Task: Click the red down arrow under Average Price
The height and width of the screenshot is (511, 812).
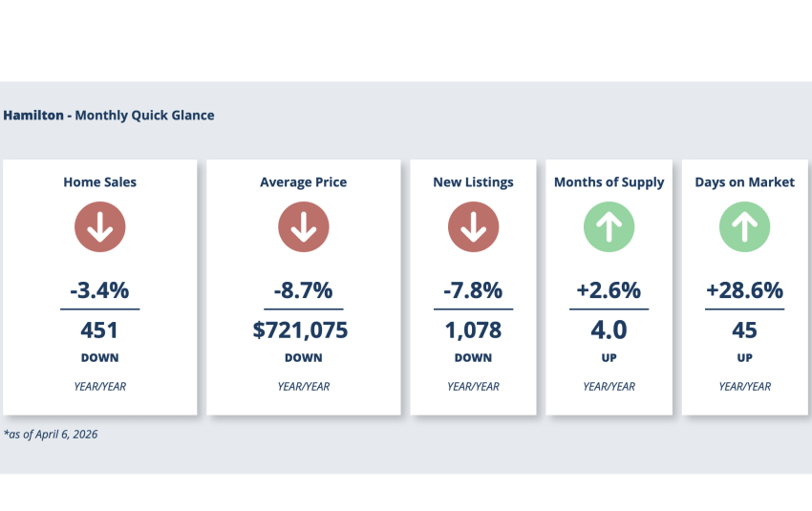Action: (303, 228)
